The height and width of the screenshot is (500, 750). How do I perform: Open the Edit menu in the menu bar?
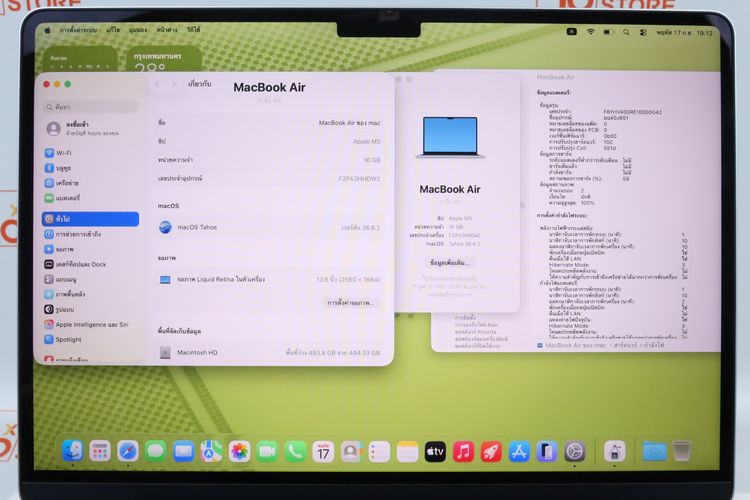pos(113,30)
